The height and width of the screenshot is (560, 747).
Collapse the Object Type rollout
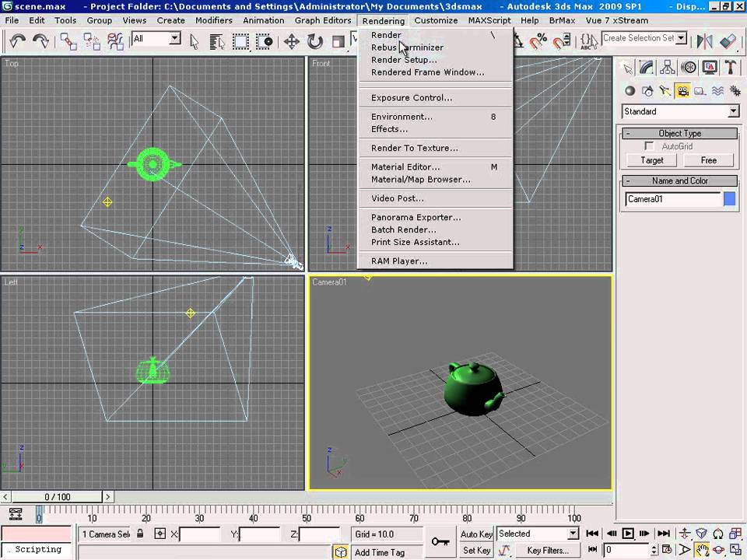(680, 133)
